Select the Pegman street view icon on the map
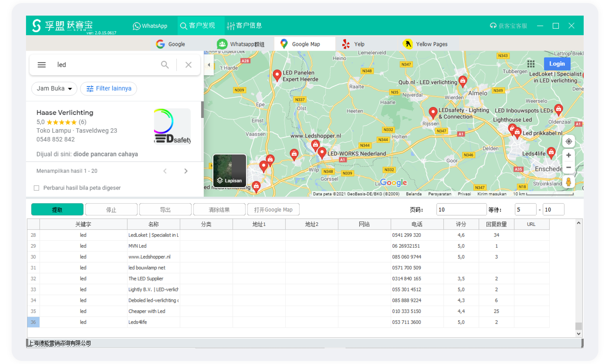This screenshot has width=610, height=364. click(568, 183)
